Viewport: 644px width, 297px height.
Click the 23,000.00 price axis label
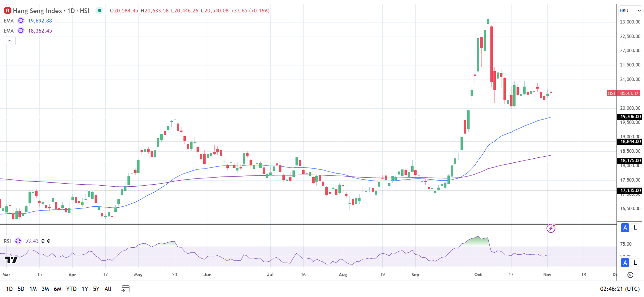[630, 22]
